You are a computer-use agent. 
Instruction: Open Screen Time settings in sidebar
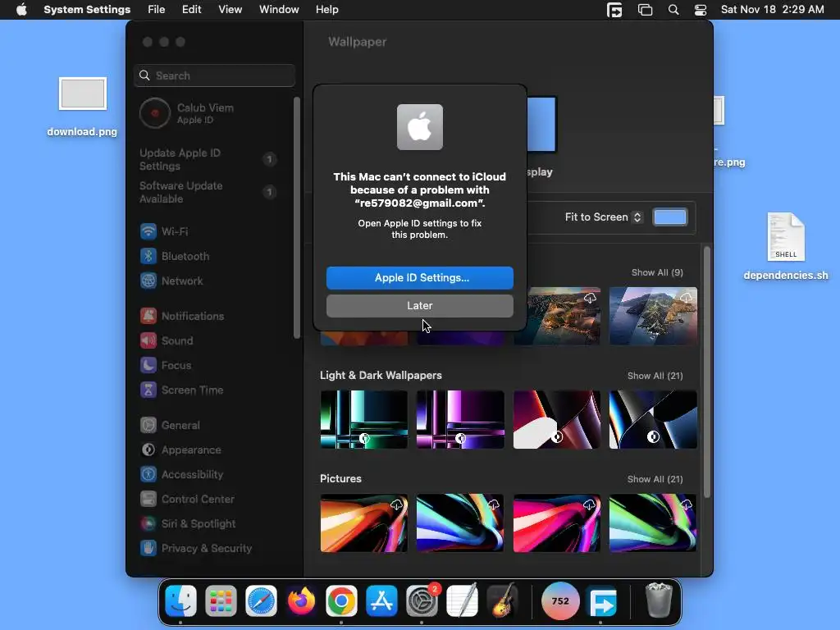pos(181,390)
